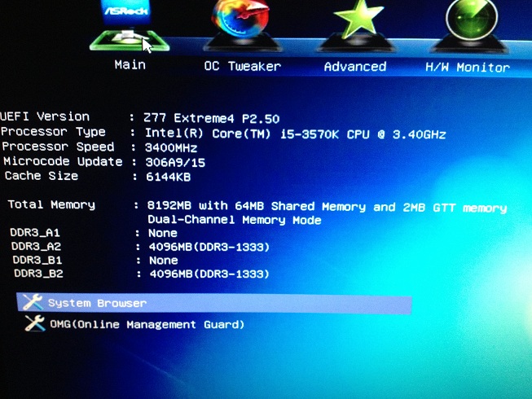Click the 3400MHz speed value
This screenshot has width=532, height=399.
171,148
